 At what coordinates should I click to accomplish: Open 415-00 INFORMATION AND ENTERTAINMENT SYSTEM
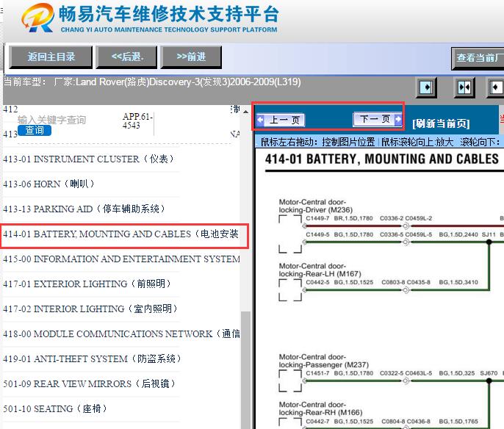pyautogui.click(x=121, y=259)
